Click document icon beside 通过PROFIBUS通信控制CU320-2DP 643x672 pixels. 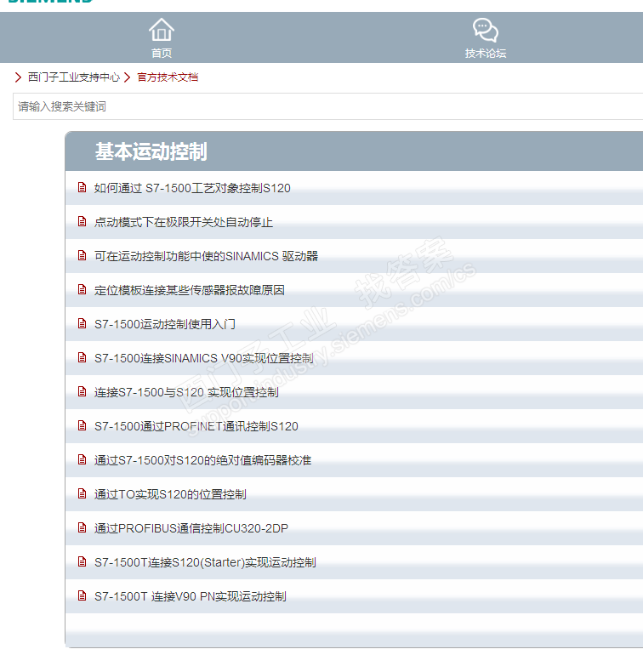pos(82,527)
